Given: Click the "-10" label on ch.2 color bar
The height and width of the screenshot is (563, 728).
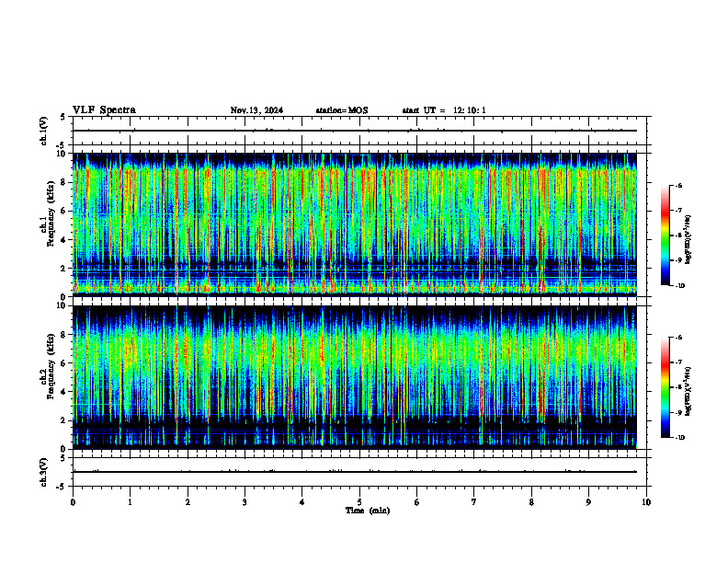Looking at the screenshot, I should pyautogui.click(x=679, y=438).
